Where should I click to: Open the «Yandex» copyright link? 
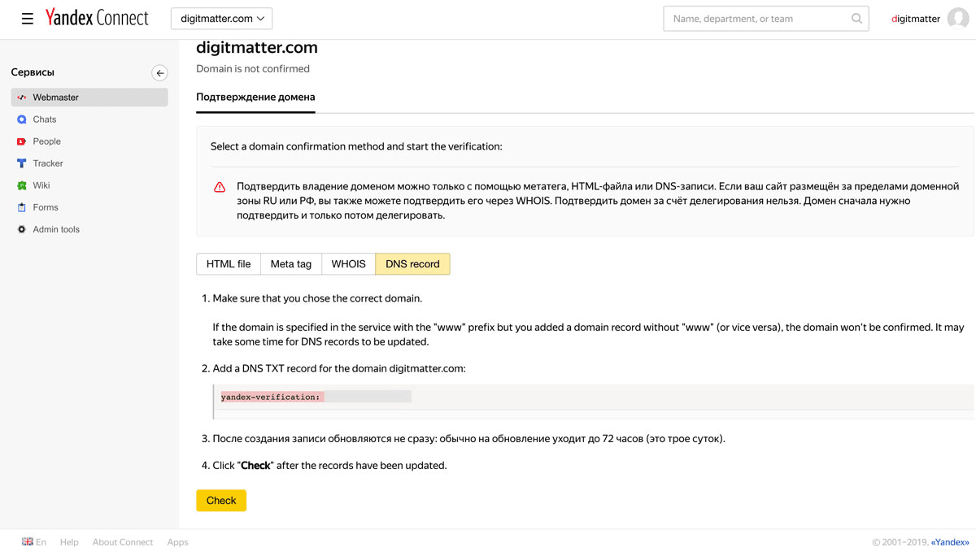tap(950, 542)
